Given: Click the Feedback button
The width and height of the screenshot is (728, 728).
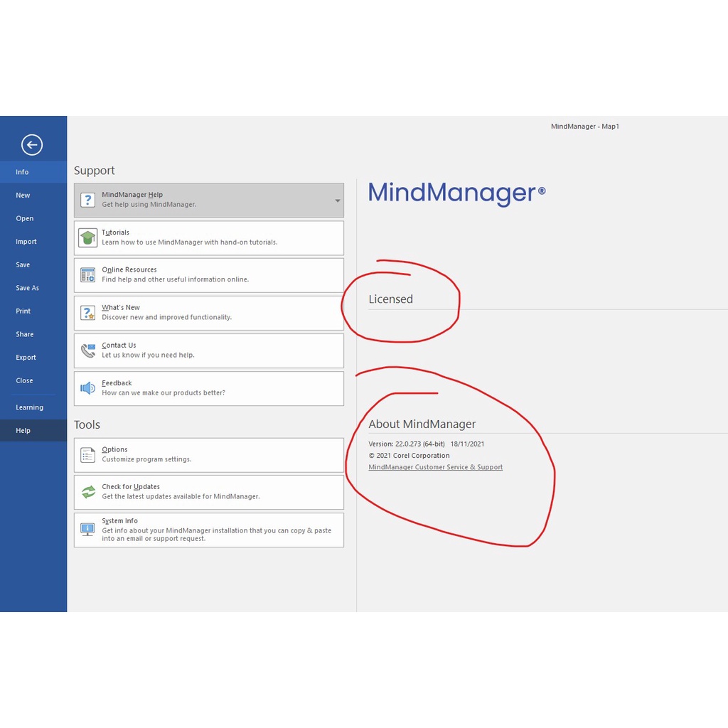Looking at the screenshot, I should click(x=209, y=389).
